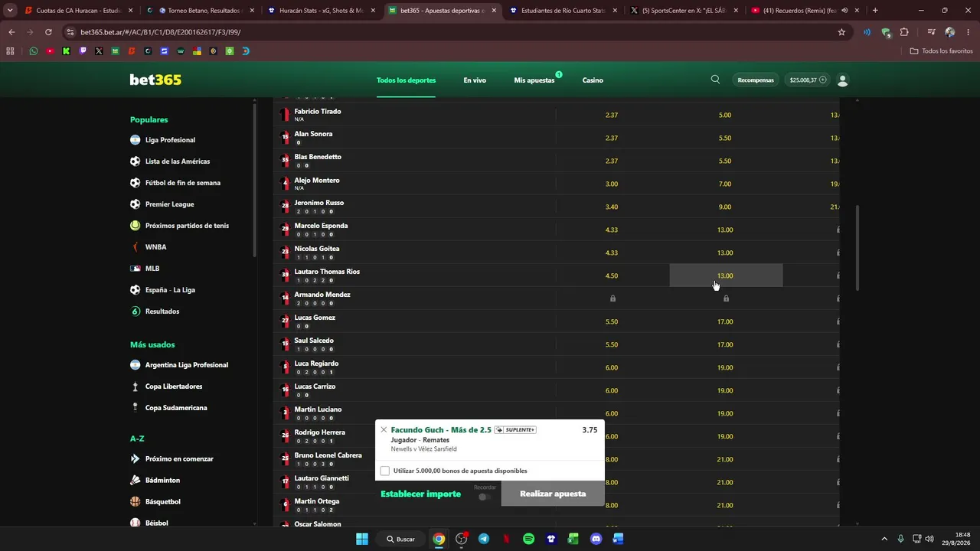Show hidden system tray icons

(884, 539)
